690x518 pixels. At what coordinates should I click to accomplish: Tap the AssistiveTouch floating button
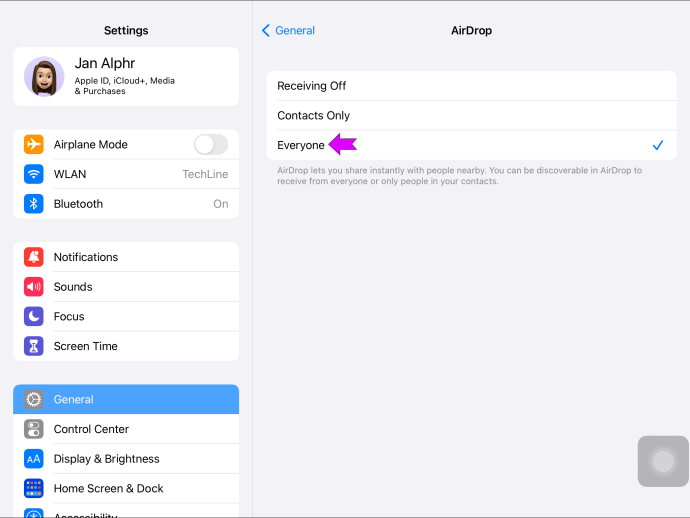coord(663,461)
